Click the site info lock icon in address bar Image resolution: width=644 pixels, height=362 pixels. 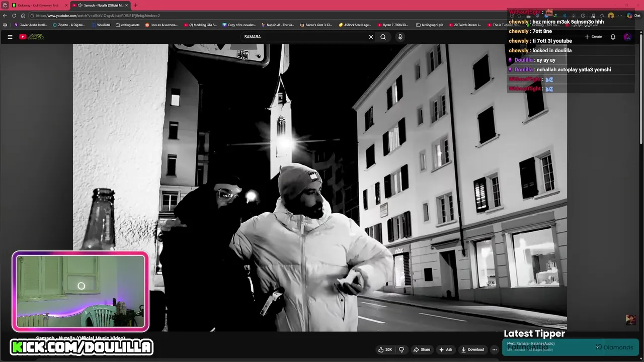(32, 16)
